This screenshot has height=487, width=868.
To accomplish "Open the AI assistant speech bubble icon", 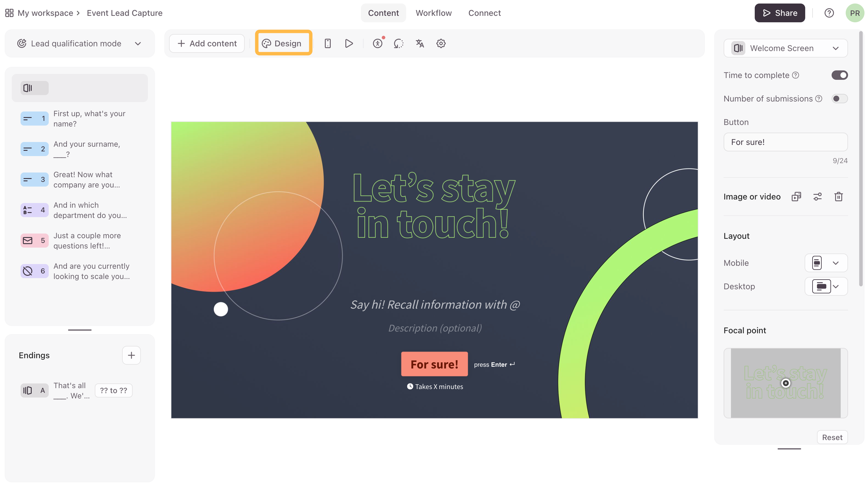I will coord(398,43).
